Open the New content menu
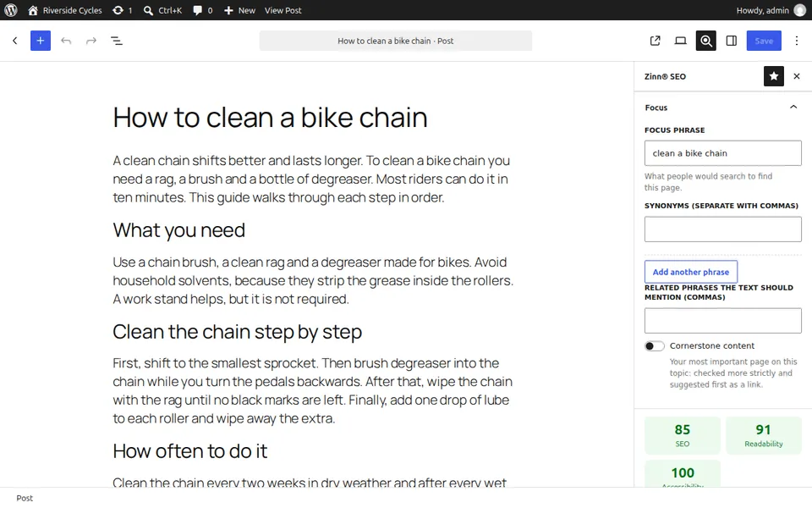 pyautogui.click(x=239, y=10)
